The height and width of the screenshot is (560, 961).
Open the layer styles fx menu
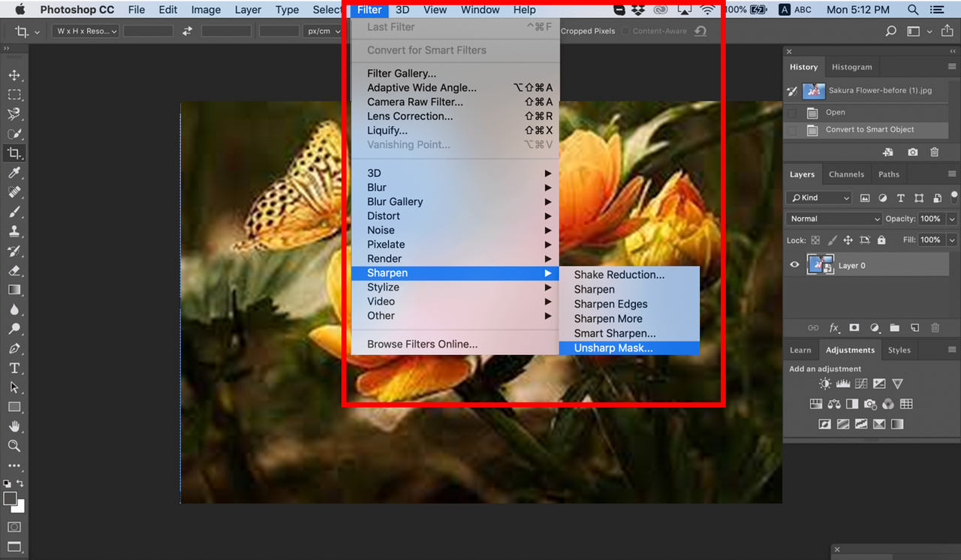[834, 327]
